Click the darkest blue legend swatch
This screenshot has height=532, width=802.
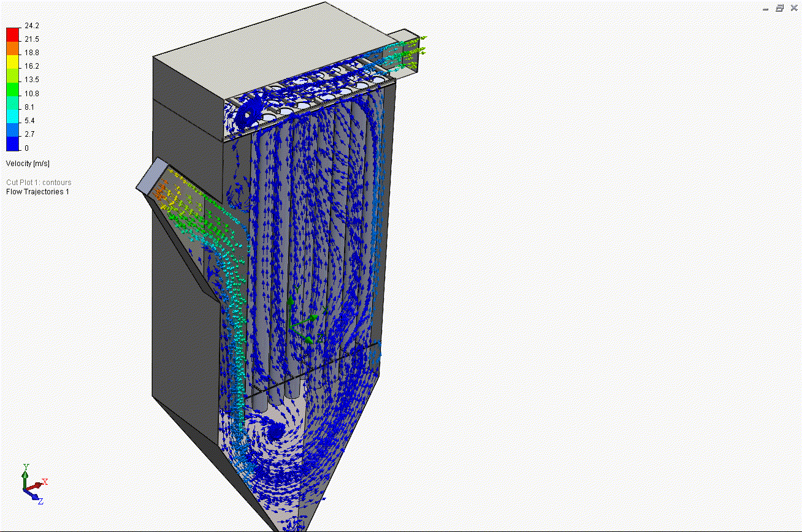(12, 143)
